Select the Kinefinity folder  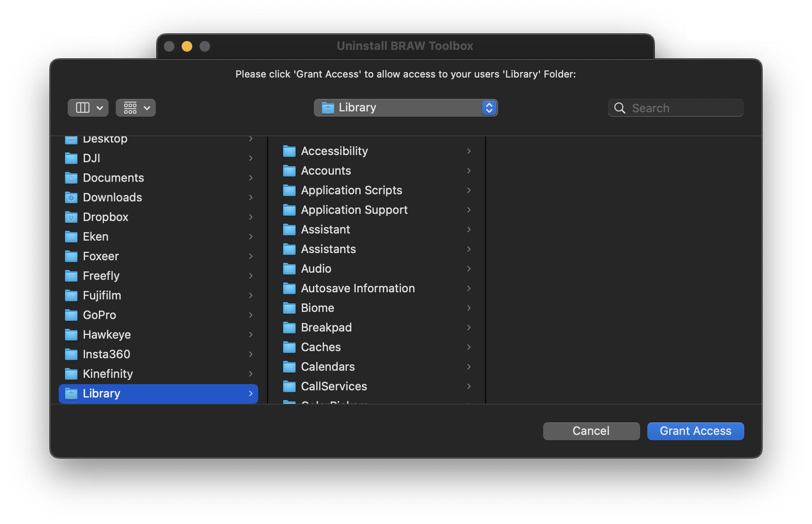pos(108,374)
